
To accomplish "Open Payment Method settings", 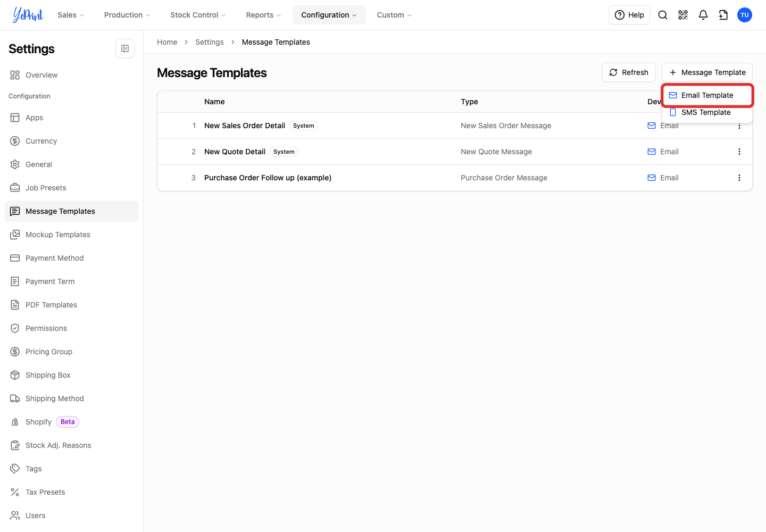I will [x=71, y=258].
